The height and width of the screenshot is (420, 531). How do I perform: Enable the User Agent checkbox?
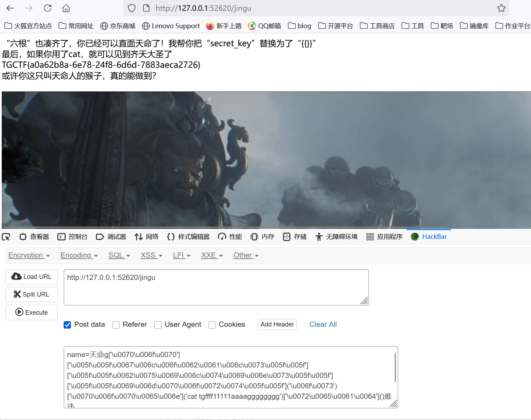pos(158,325)
